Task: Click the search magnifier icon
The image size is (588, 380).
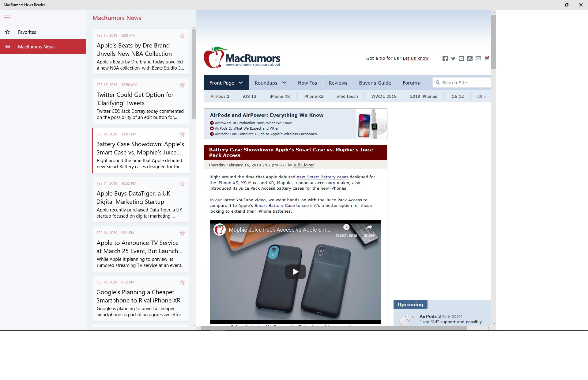Action: tap(438, 82)
